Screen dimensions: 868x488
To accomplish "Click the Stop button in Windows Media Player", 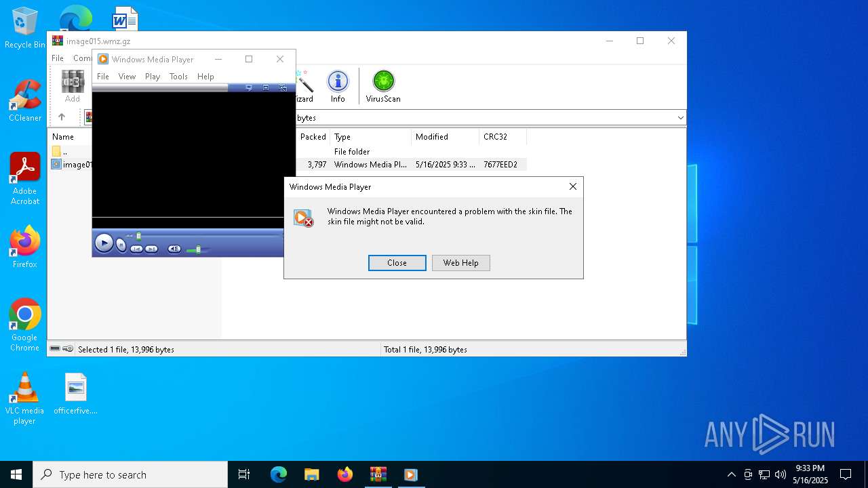I will point(121,245).
